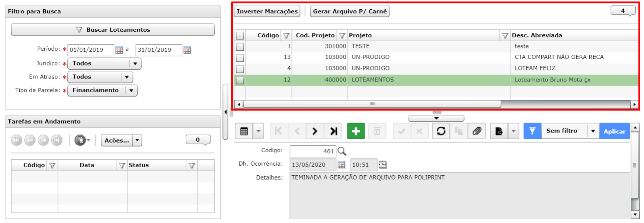
Task: Click the horizontal scrollbar of the grid
Action: coord(372,104)
